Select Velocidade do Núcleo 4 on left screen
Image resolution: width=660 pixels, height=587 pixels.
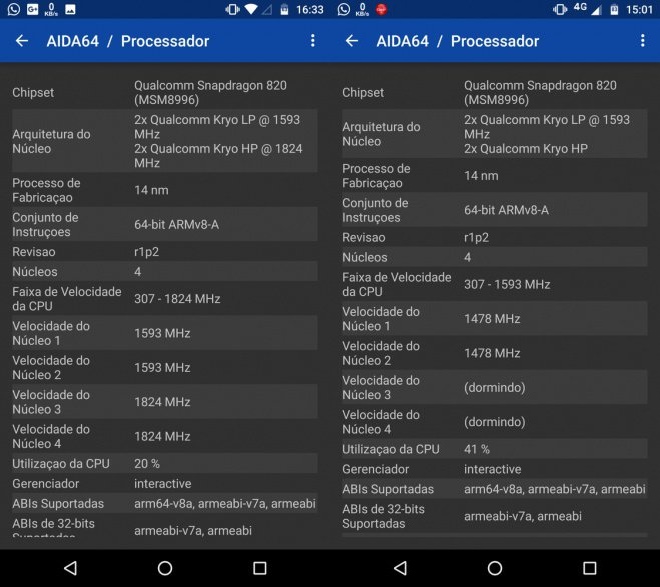(165, 437)
